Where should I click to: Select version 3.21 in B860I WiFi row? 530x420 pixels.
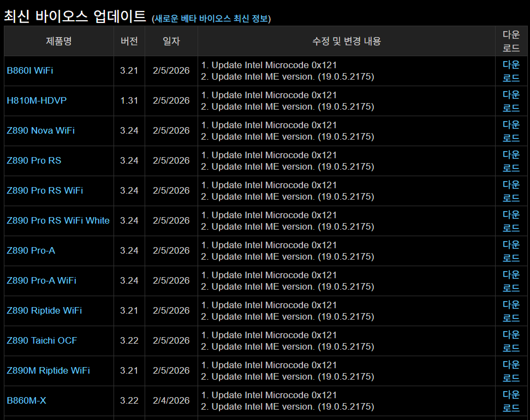[129, 70]
